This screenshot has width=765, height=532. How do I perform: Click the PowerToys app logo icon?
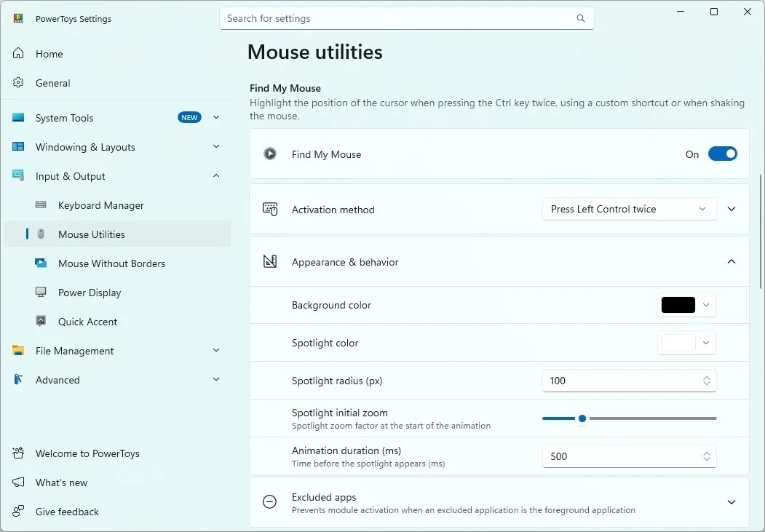18,18
